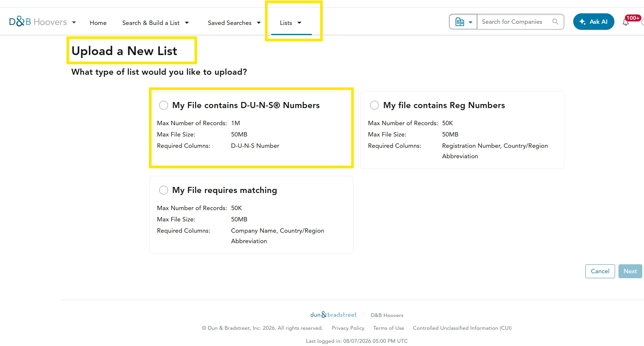Open the Ask AI assistant

(x=594, y=22)
